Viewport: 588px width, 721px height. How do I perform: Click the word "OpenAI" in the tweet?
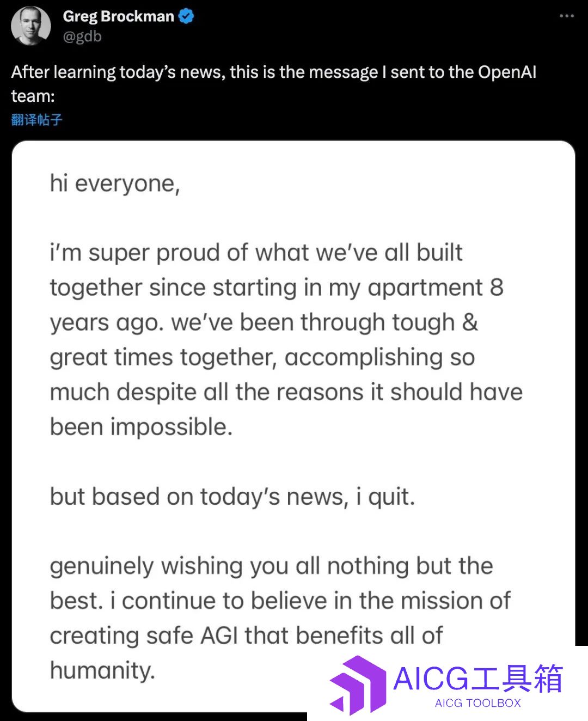click(x=507, y=72)
